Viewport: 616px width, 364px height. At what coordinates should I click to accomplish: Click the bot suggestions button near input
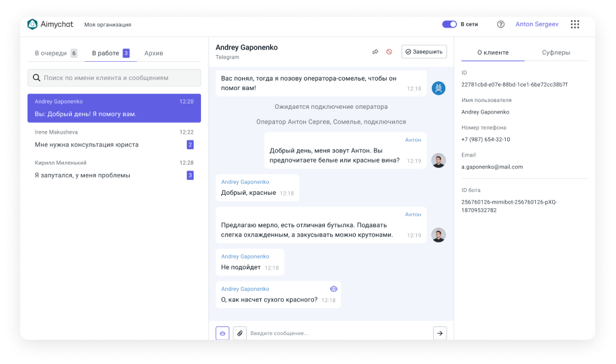tap(223, 333)
